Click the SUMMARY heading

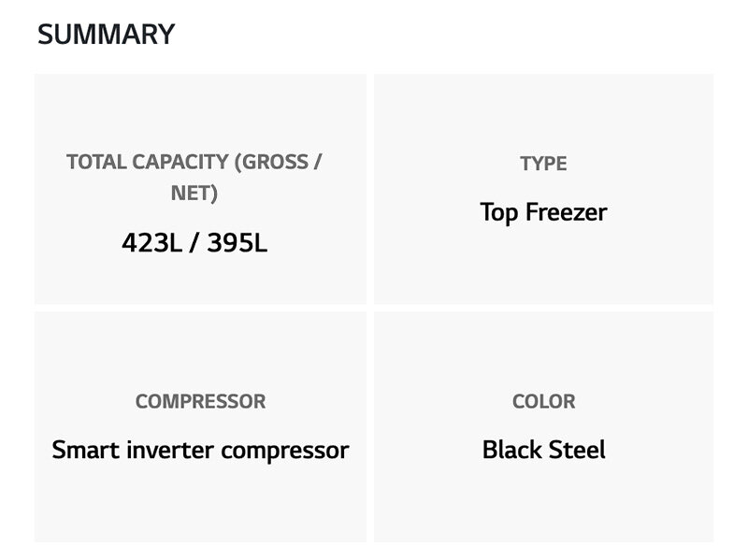coord(106,35)
